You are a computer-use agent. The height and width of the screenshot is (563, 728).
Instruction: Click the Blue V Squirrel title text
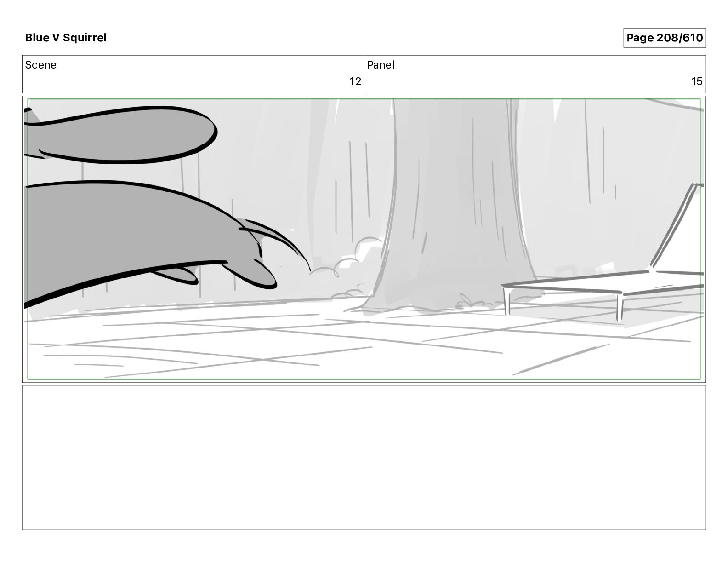66,38
